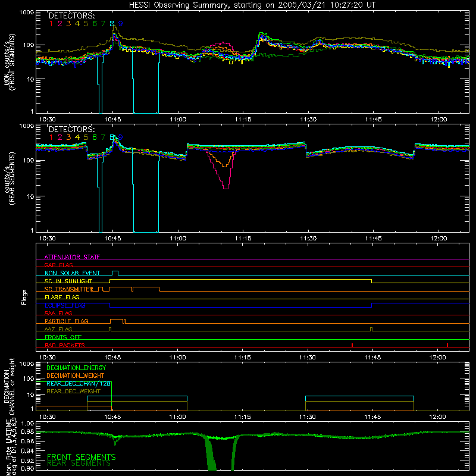Screen dimensions: 476x476
Task: Pick green detector 6 in front segments legend
Action: [95, 23]
